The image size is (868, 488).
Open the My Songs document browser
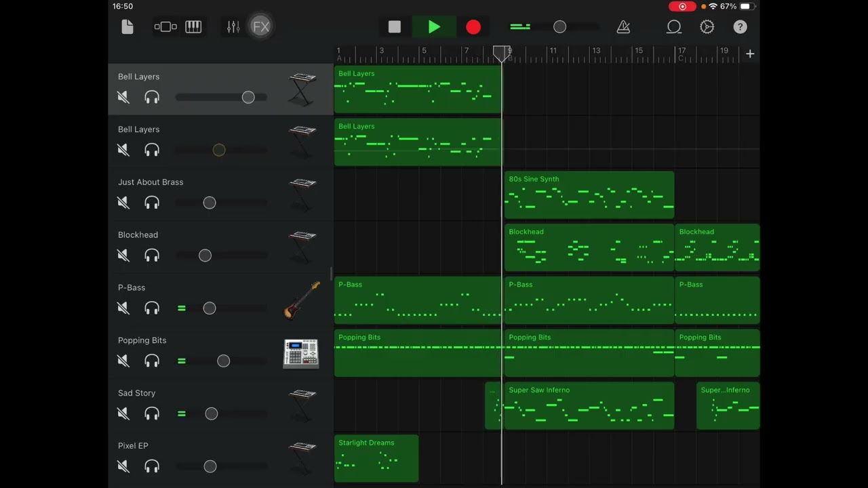coord(127,27)
